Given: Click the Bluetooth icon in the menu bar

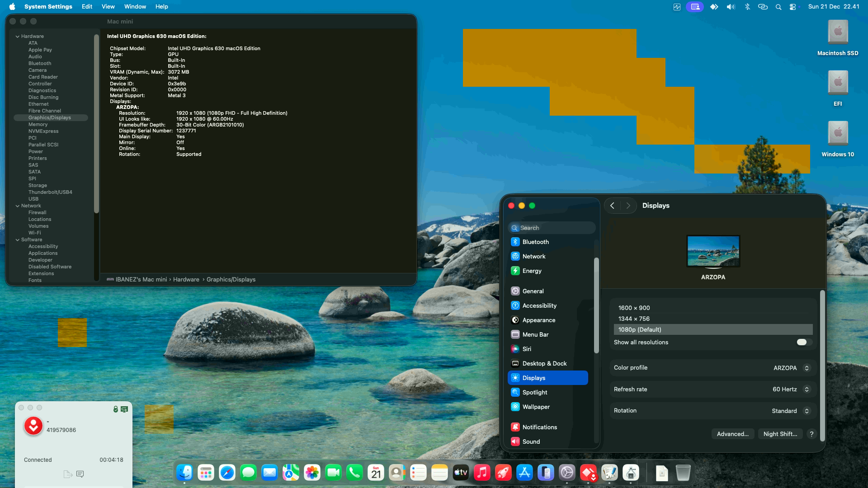Looking at the screenshot, I should (747, 7).
